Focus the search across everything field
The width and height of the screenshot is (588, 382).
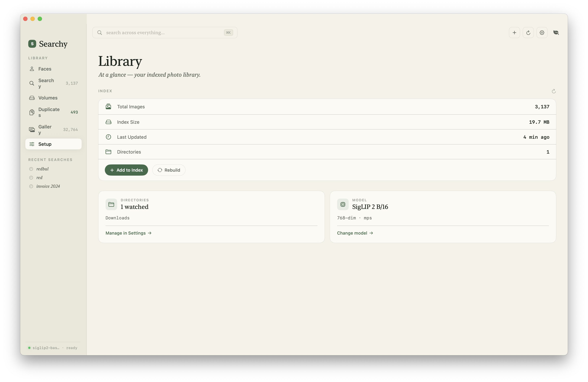pyautogui.click(x=165, y=33)
